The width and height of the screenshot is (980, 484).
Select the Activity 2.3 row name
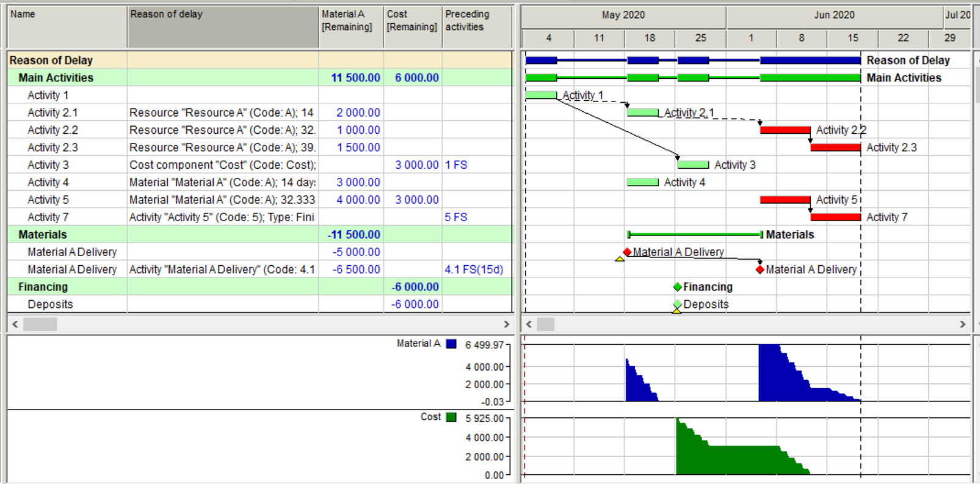point(53,147)
